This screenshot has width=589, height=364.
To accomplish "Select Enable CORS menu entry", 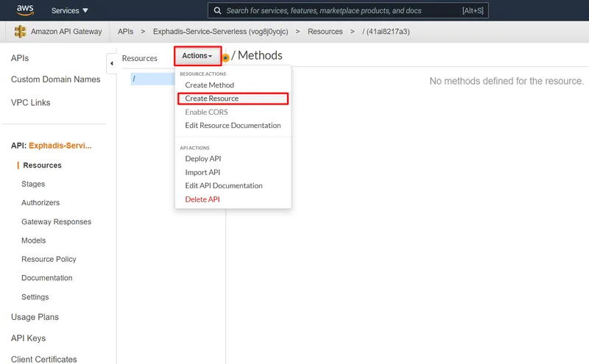I will pos(206,112).
